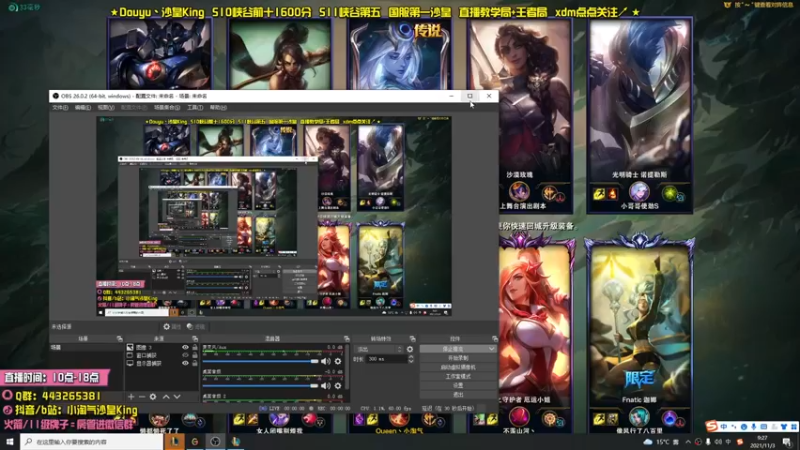Open the View menu in OBS
The height and width of the screenshot is (450, 800).
click(106, 108)
